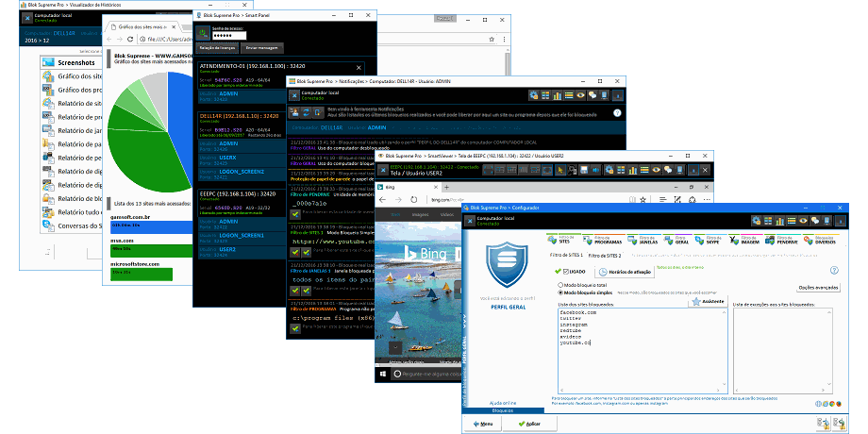868x434 pixels.
Task: Select LOGON_SCREEN1 user under EEEPC
Action: (242, 238)
